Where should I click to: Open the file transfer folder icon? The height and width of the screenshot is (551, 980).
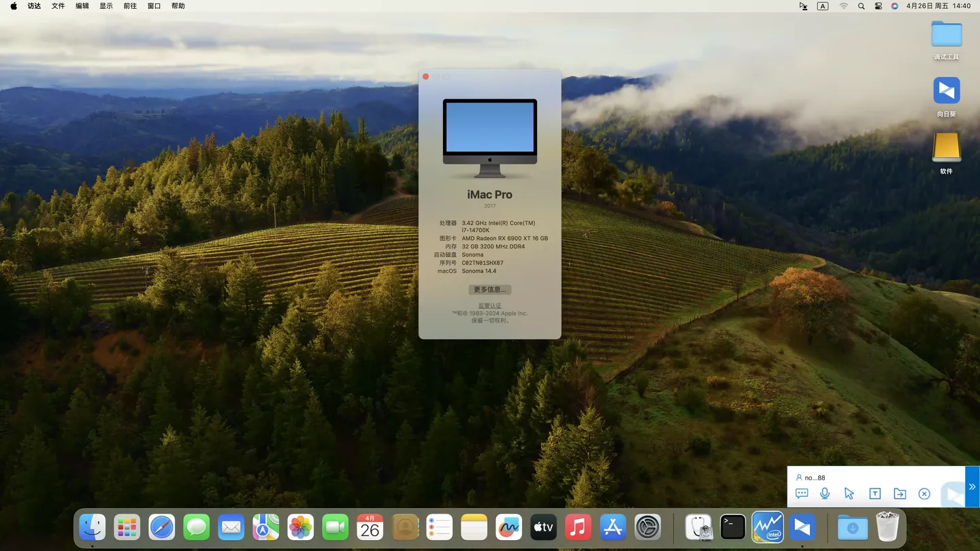pyautogui.click(x=900, y=494)
